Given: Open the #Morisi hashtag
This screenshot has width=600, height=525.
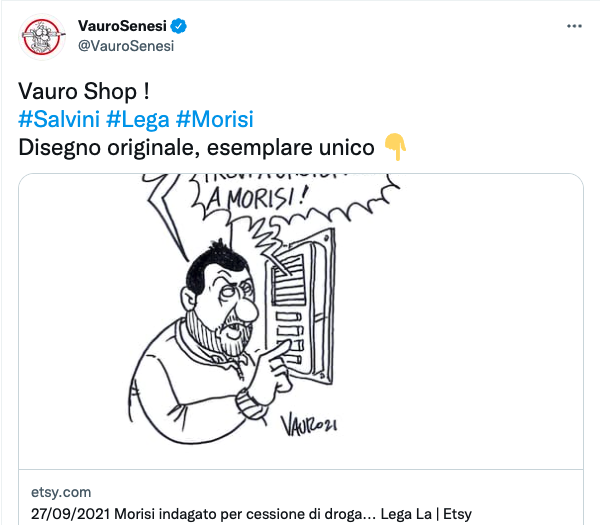Looking at the screenshot, I should pos(215,119).
